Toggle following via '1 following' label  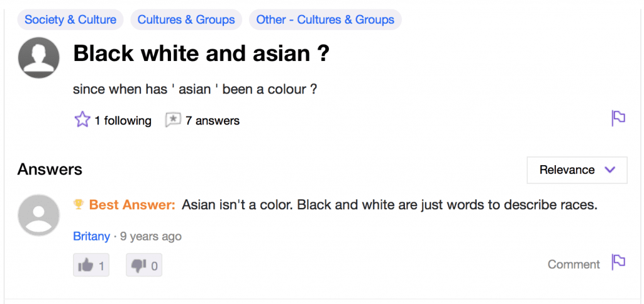click(x=123, y=121)
